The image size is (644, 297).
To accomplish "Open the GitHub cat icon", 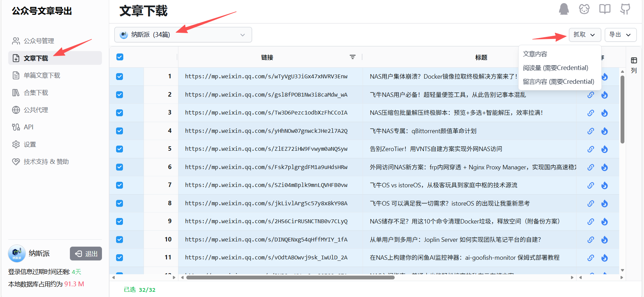I will [x=625, y=9].
